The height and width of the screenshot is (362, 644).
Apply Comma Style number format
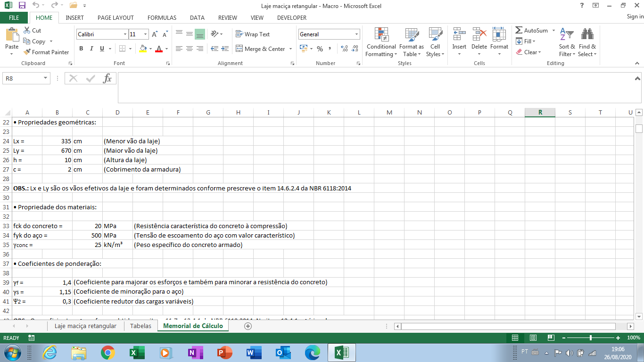pyautogui.click(x=330, y=49)
